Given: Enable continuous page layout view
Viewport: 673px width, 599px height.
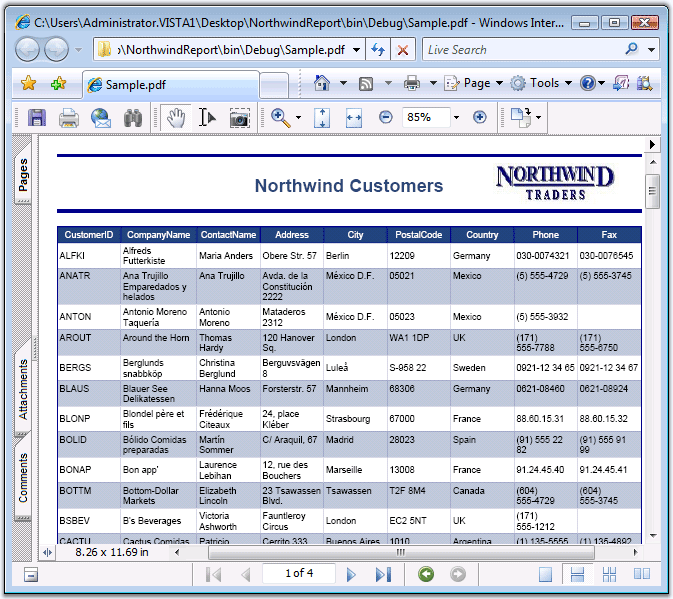Looking at the screenshot, I should pyautogui.click(x=577, y=574).
